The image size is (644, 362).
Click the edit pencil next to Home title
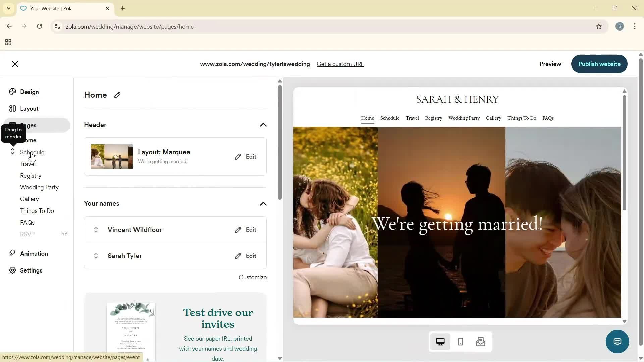[x=117, y=95]
